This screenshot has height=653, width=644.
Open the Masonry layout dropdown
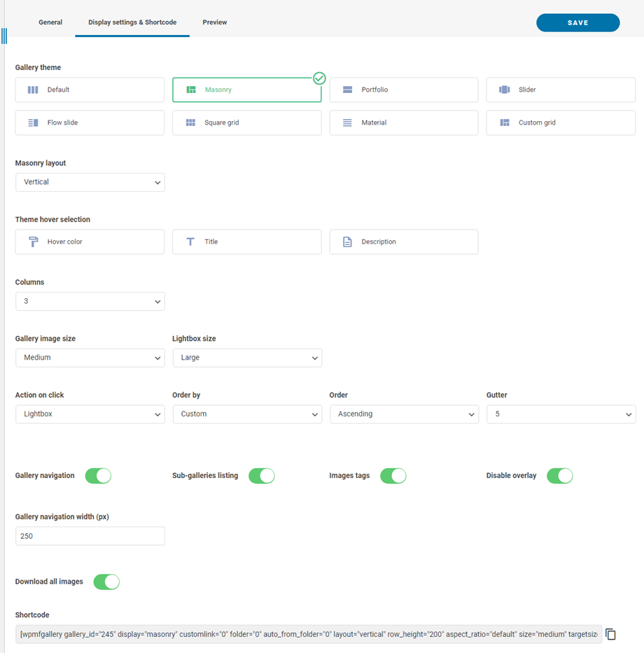click(x=90, y=182)
